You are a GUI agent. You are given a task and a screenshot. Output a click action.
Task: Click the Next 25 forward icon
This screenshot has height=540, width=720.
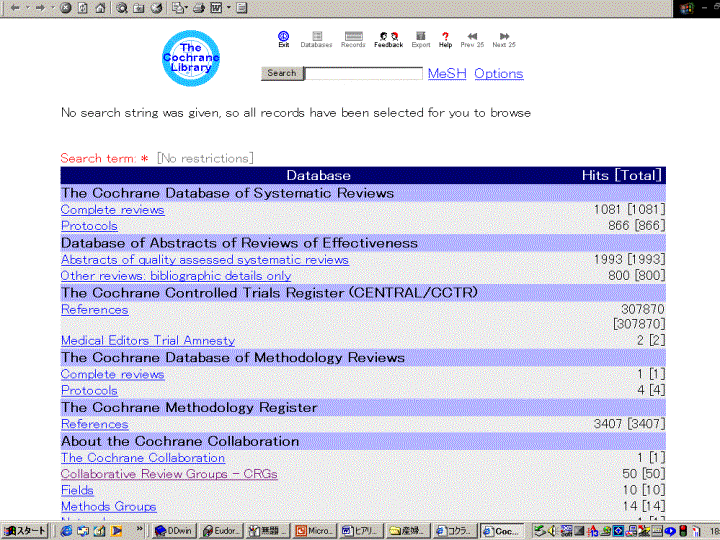click(504, 39)
